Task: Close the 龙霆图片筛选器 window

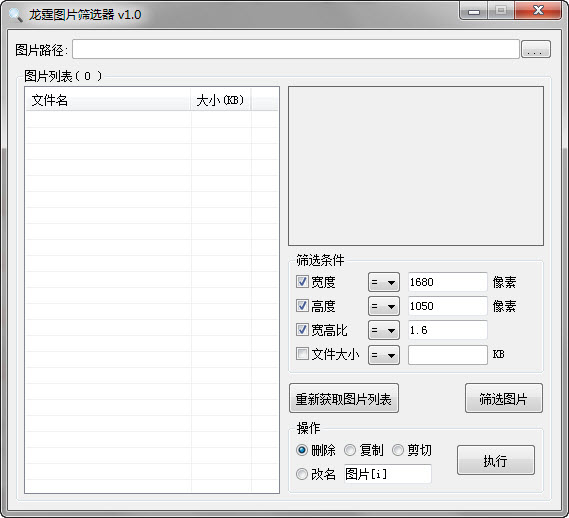Action: coord(538,11)
